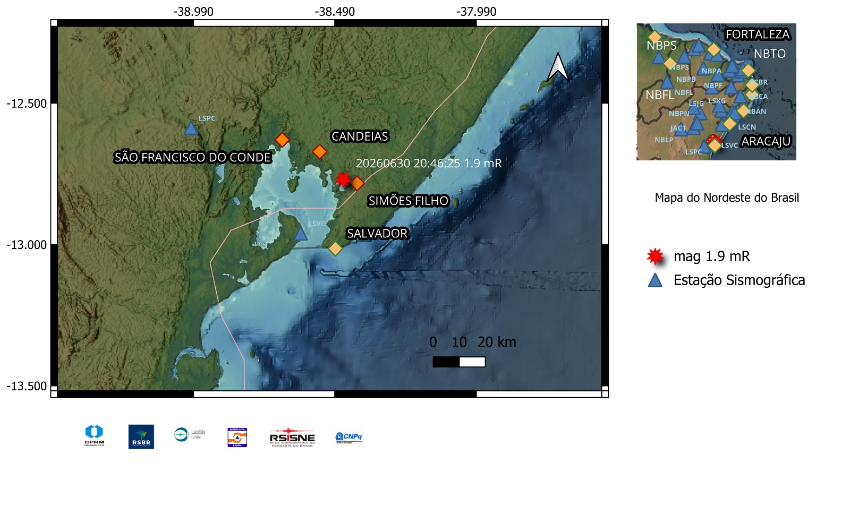Click the RSBR logo
Viewport: 850px width, 505px height.
click(141, 437)
